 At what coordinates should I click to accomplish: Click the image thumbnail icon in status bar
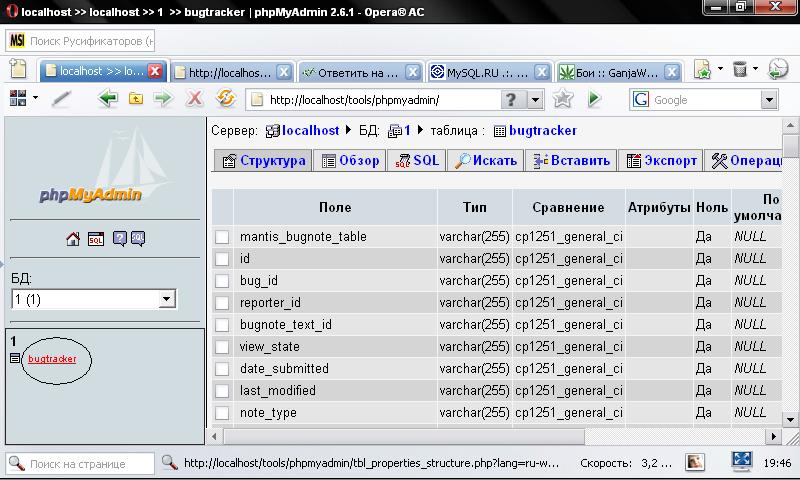(695, 462)
